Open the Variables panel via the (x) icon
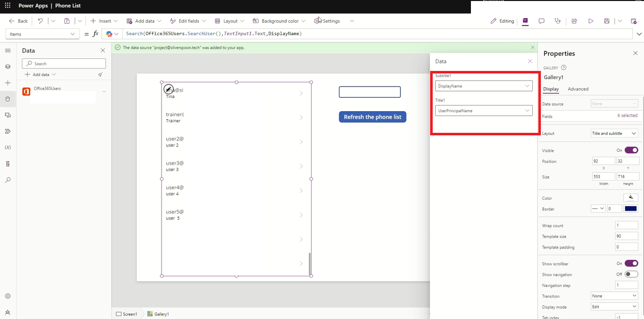The image size is (644, 319). [8, 147]
